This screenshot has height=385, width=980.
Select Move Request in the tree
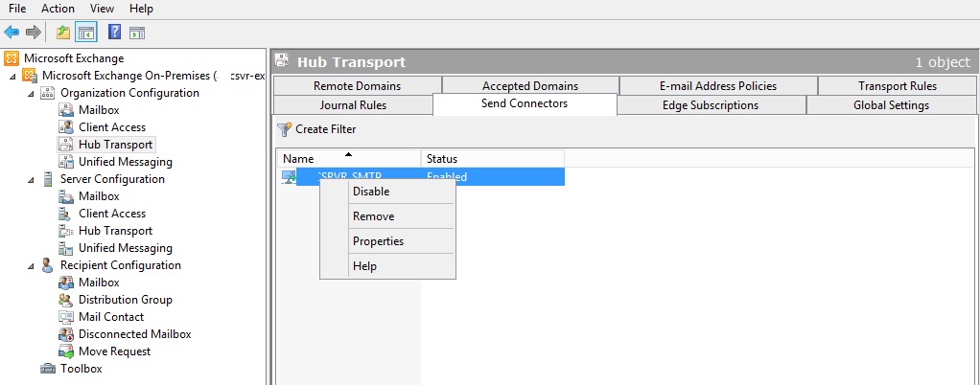tap(114, 351)
